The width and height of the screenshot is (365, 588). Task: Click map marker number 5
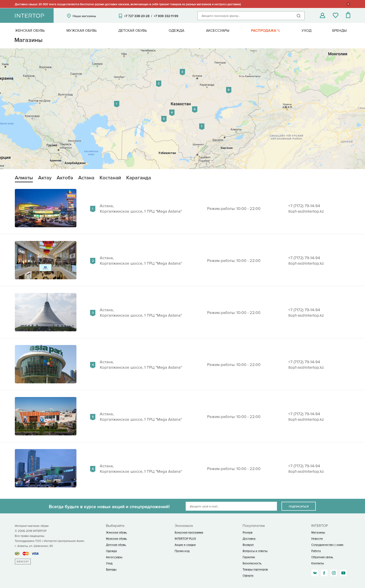164,119
